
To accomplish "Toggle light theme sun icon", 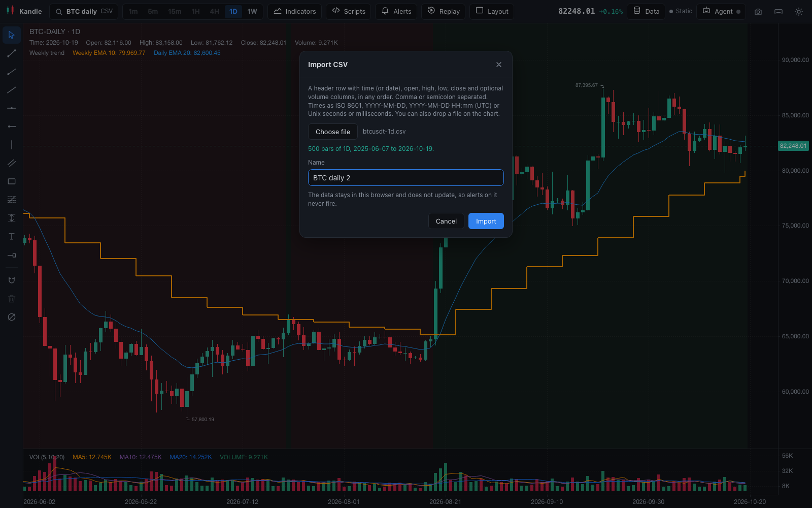I will pyautogui.click(x=799, y=12).
